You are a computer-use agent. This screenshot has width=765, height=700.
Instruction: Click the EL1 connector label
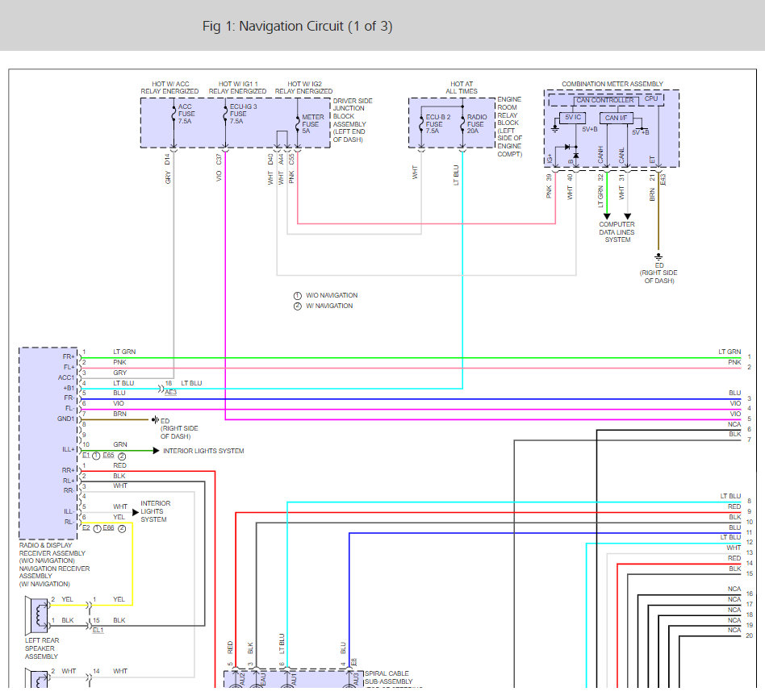pyautogui.click(x=98, y=631)
